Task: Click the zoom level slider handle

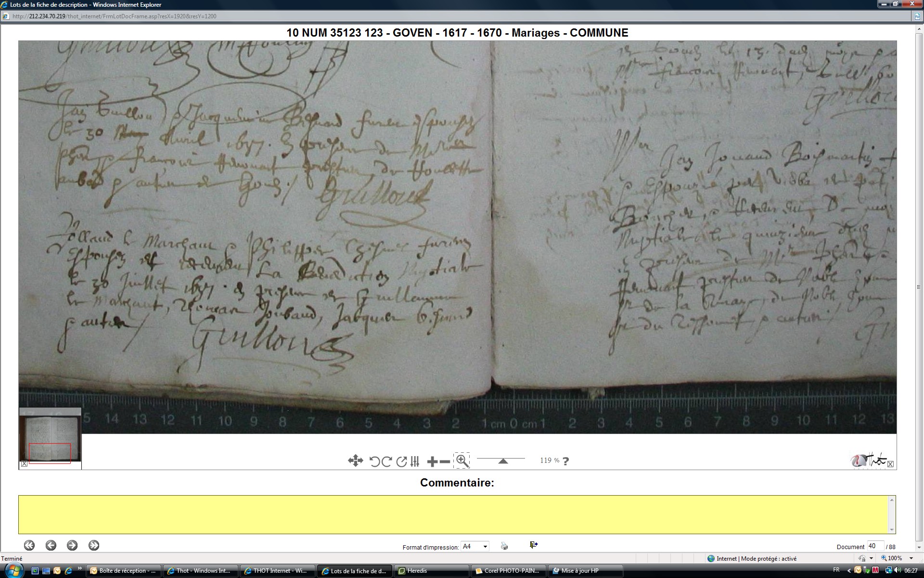Action: (503, 461)
